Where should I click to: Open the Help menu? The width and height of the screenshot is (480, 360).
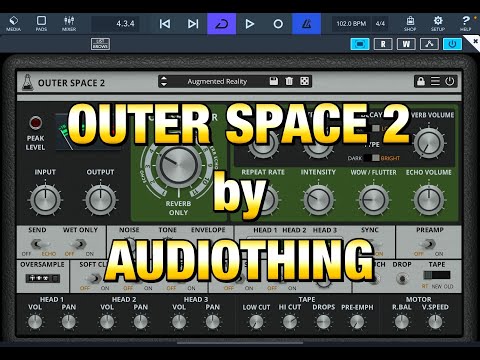465,24
